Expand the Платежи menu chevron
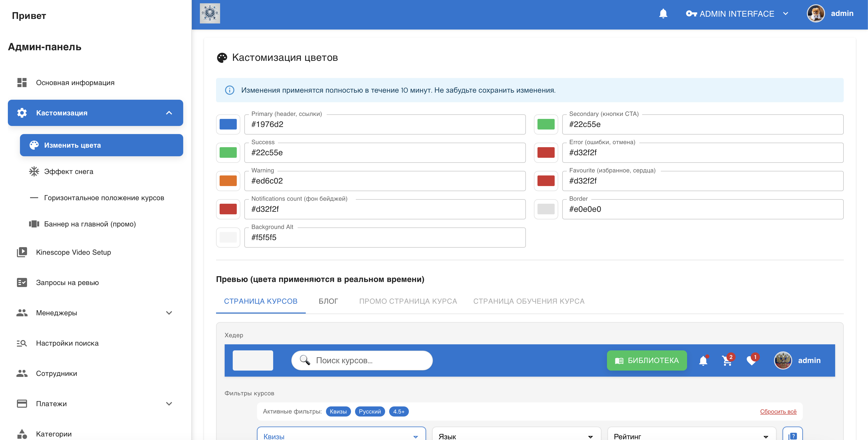 pyautogui.click(x=169, y=404)
